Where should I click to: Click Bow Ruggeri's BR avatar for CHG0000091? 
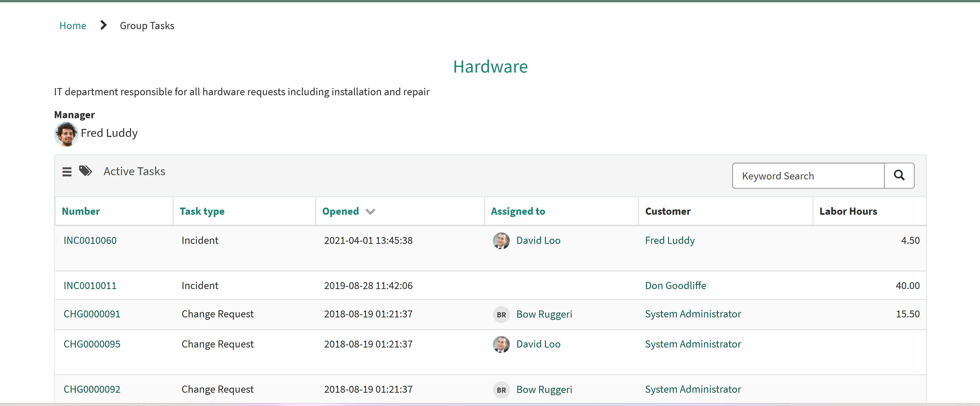pyautogui.click(x=501, y=315)
